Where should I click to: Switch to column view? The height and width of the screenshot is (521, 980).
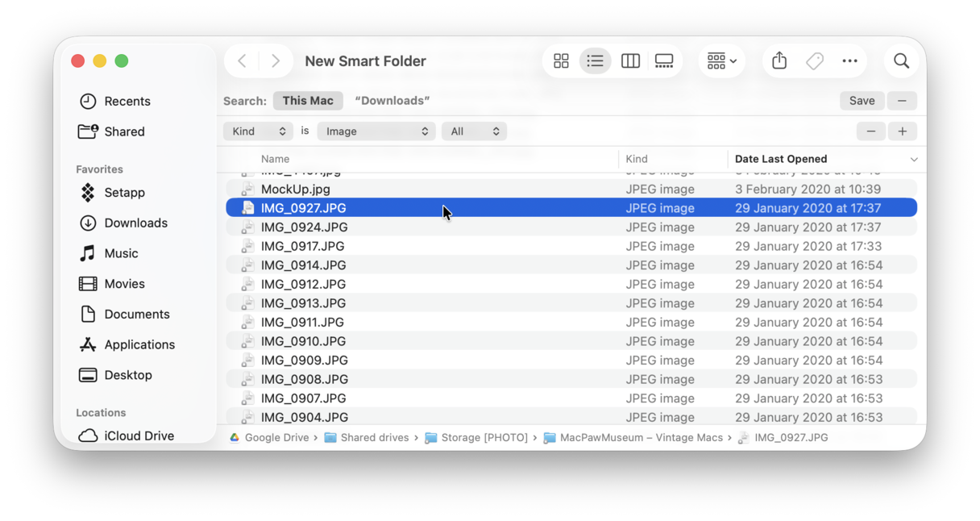(630, 60)
